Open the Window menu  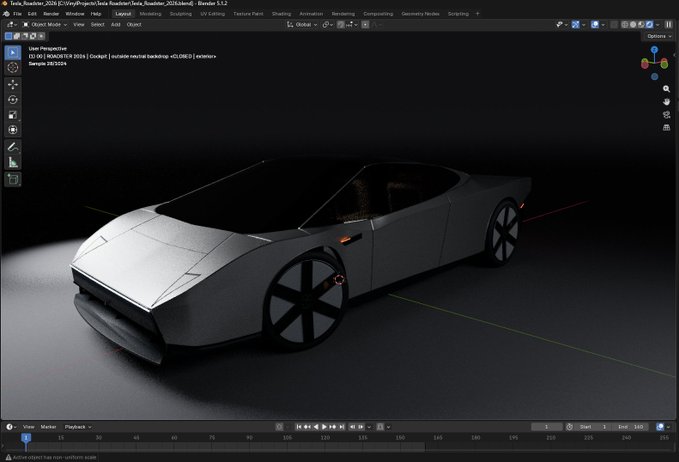tap(74, 14)
